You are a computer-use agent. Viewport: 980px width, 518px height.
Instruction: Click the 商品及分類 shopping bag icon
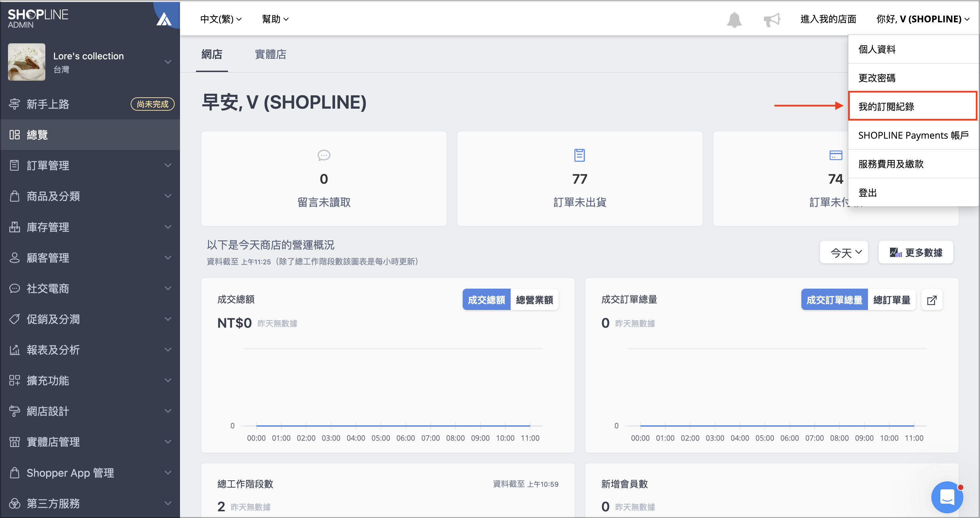(14, 196)
